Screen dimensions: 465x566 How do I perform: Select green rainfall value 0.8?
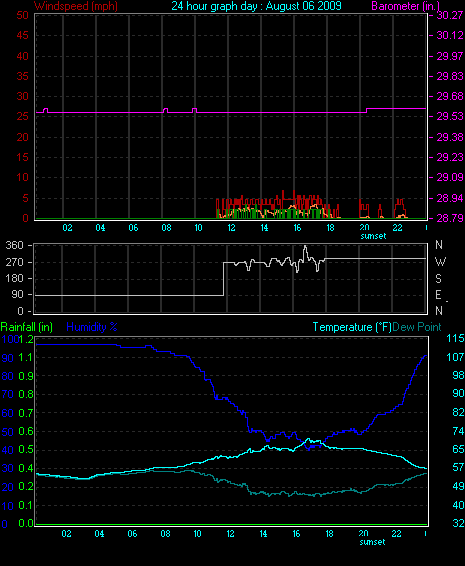coord(26,394)
